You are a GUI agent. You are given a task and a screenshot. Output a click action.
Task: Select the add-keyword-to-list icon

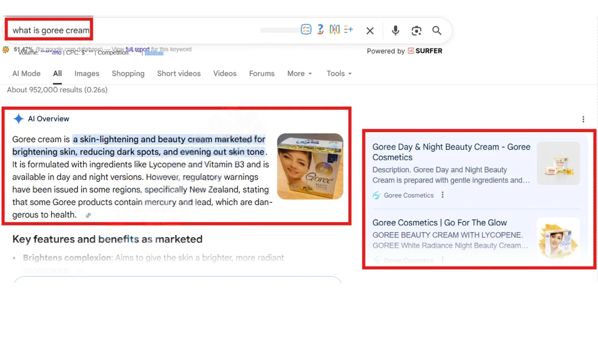348,29
